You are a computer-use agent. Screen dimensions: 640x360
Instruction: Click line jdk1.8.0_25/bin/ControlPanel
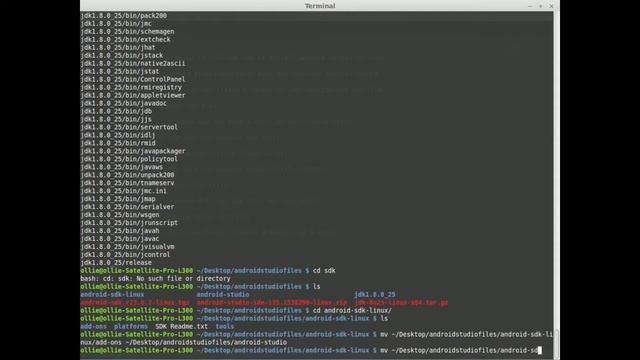(133, 79)
